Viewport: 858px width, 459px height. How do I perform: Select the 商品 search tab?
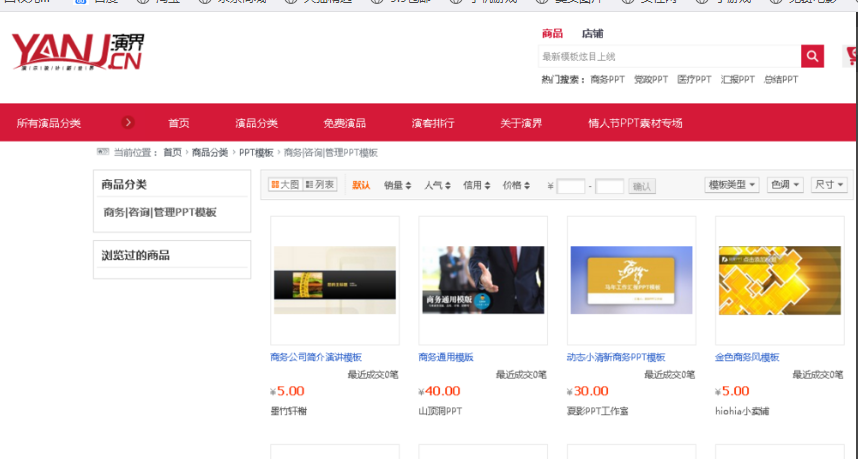(x=552, y=34)
